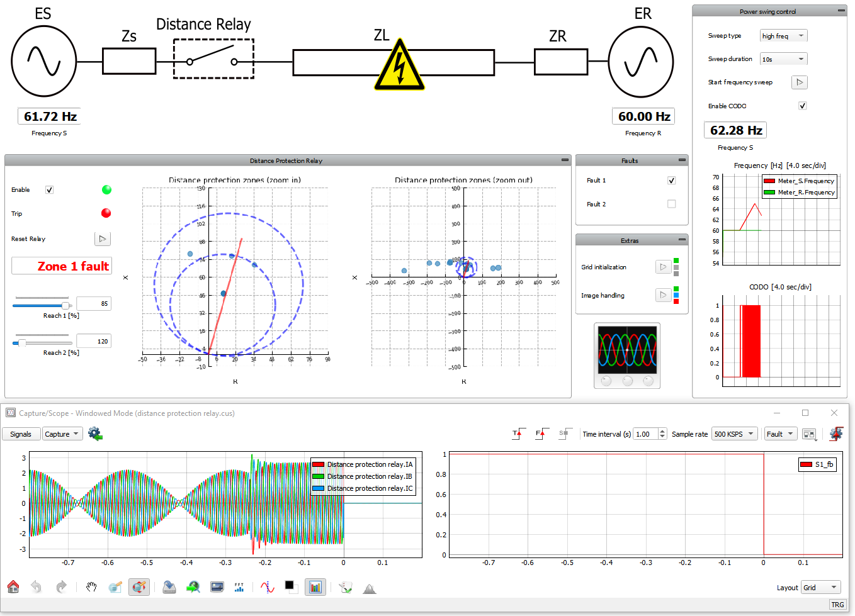Click the forced trigger F icon
The height and width of the screenshot is (616, 855).
540,434
